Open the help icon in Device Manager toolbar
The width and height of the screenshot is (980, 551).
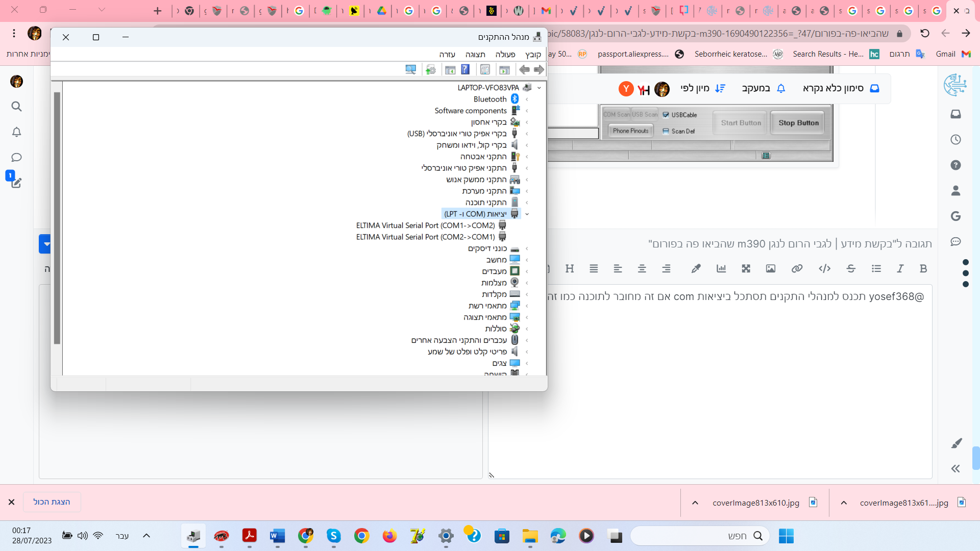(465, 70)
